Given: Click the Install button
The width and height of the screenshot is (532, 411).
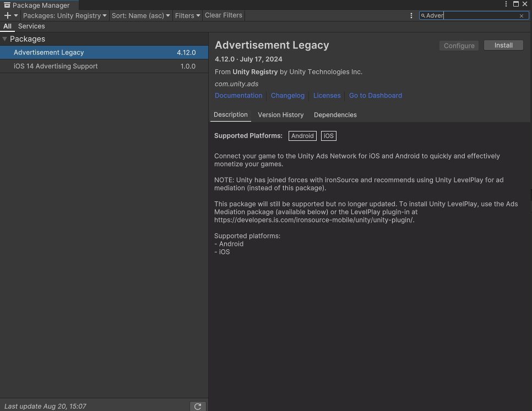Looking at the screenshot, I should [503, 46].
